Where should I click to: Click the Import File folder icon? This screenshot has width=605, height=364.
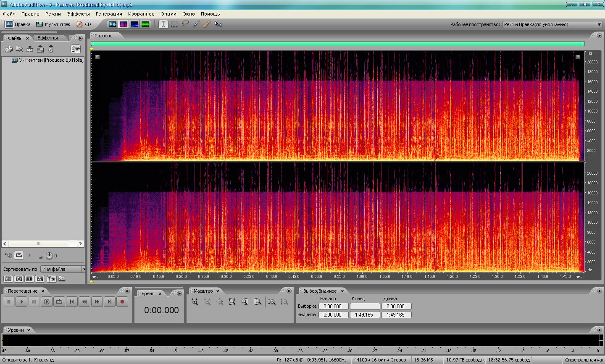(8, 49)
